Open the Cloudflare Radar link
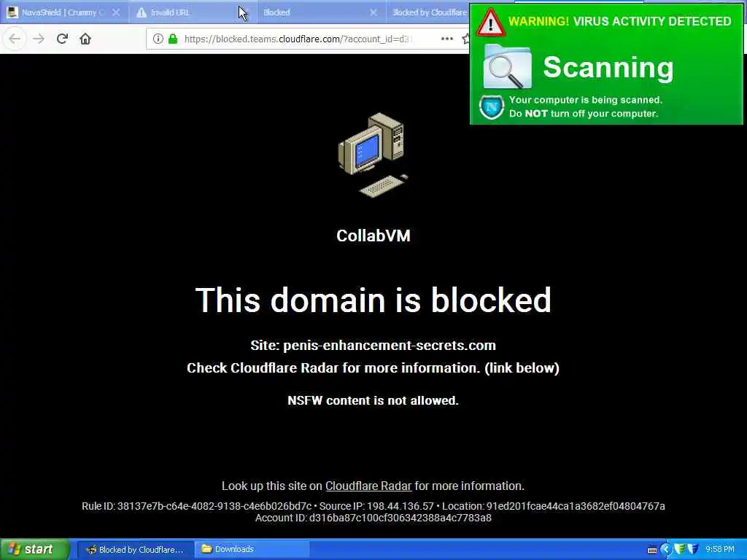This screenshot has width=747, height=560. pos(368,486)
